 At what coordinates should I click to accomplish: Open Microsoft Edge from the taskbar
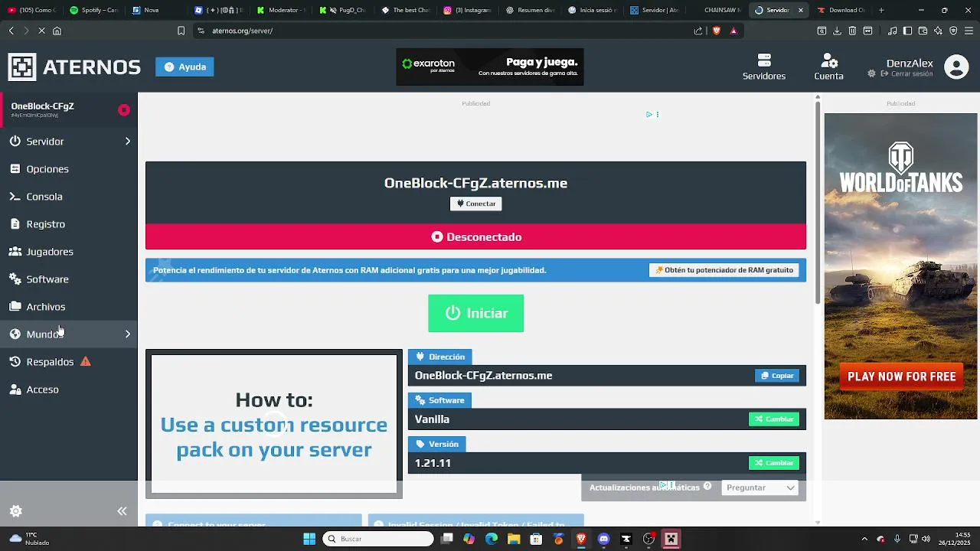pyautogui.click(x=492, y=539)
